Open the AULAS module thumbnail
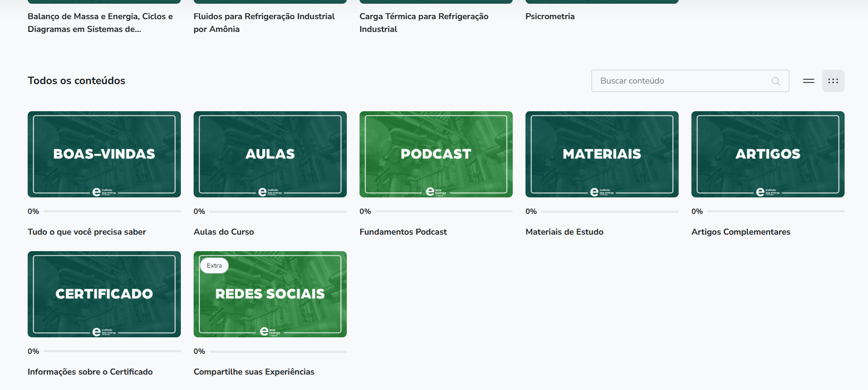868x390 pixels. pos(270,154)
